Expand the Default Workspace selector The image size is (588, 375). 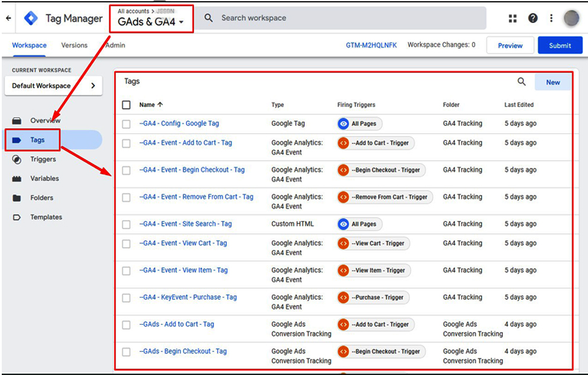[x=54, y=86]
